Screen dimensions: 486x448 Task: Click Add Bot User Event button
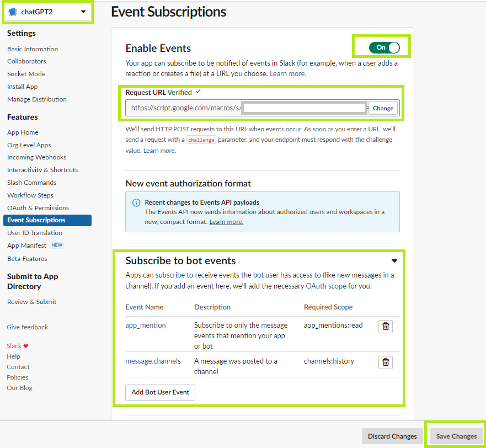160,392
